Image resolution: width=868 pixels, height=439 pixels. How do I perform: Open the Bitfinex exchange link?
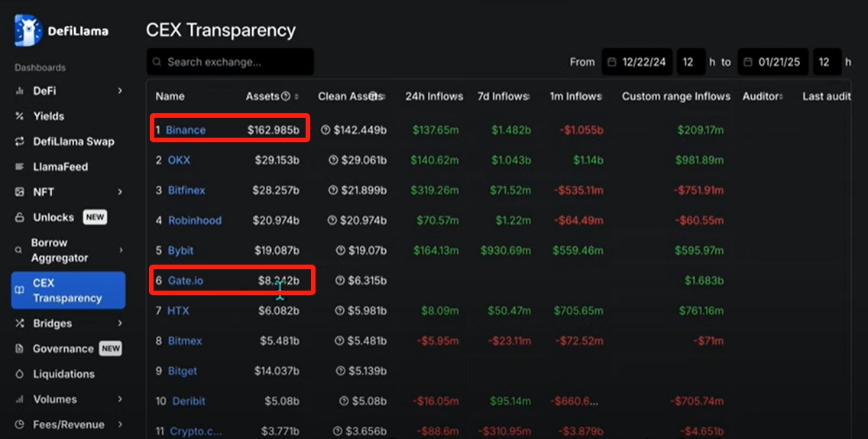186,190
